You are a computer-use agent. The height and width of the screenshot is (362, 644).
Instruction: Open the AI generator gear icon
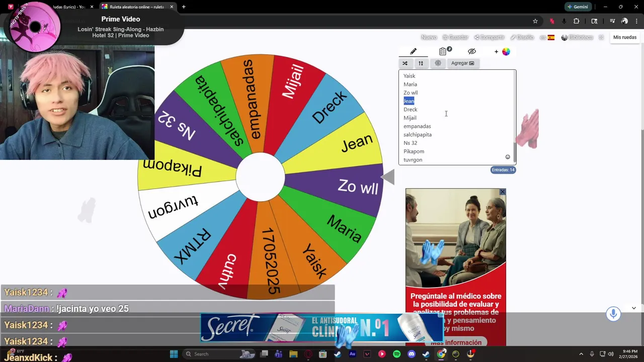pos(438,63)
